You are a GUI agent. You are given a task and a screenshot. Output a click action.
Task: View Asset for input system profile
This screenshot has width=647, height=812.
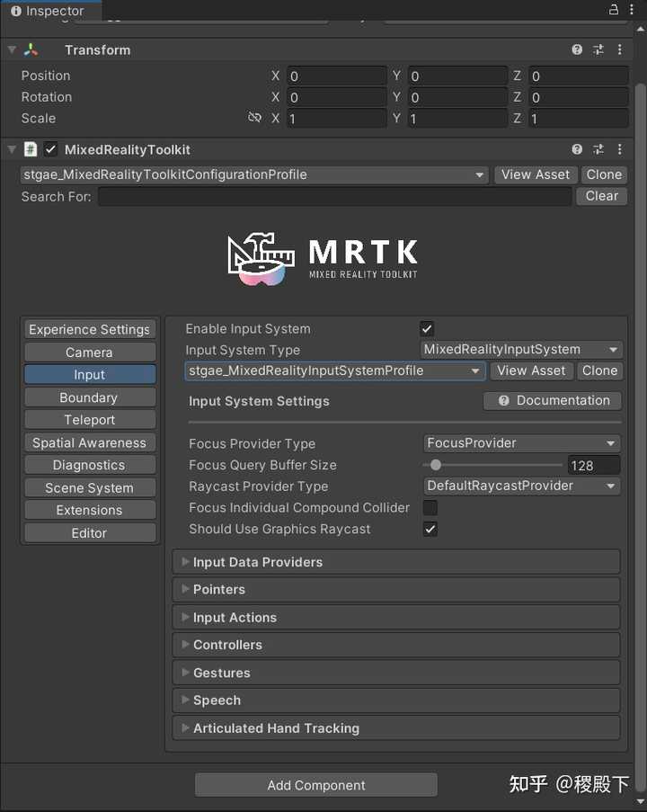coord(532,370)
